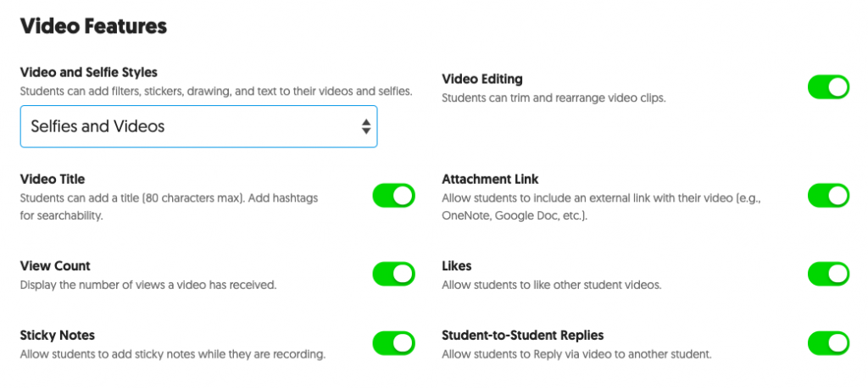Turn off the Sticky Notes toggle
The height and width of the screenshot is (389, 868).
click(393, 343)
